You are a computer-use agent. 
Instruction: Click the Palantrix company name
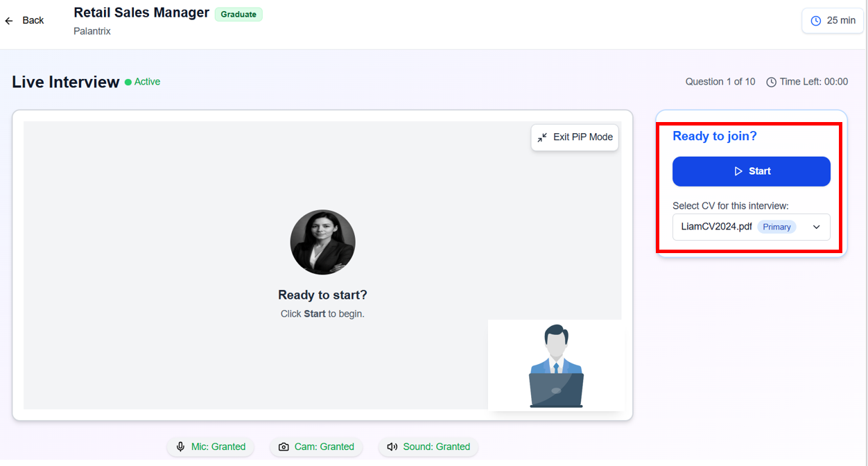coord(92,31)
